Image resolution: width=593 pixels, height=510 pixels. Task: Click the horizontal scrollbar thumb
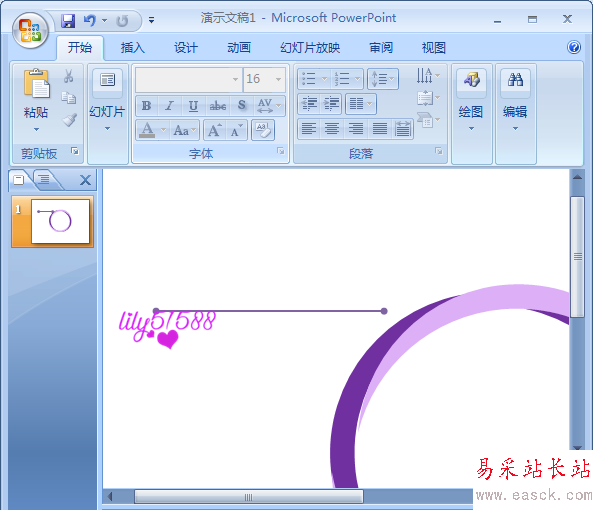248,497
